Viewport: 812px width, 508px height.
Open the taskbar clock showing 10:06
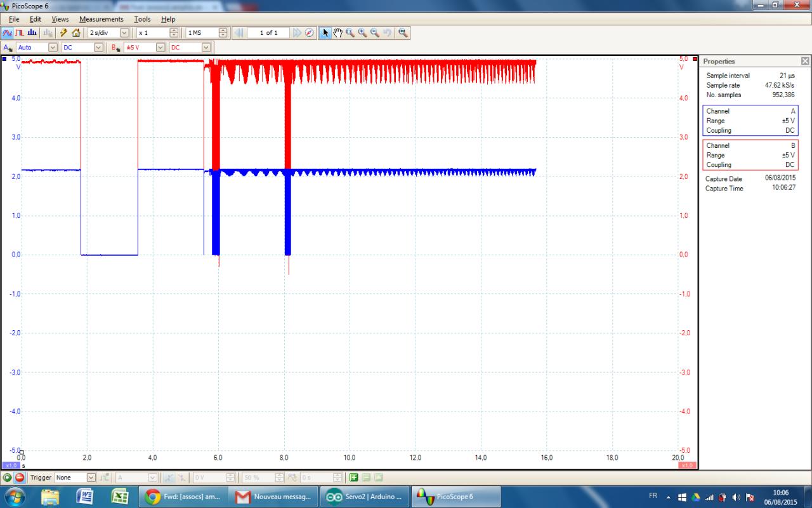tap(782, 497)
